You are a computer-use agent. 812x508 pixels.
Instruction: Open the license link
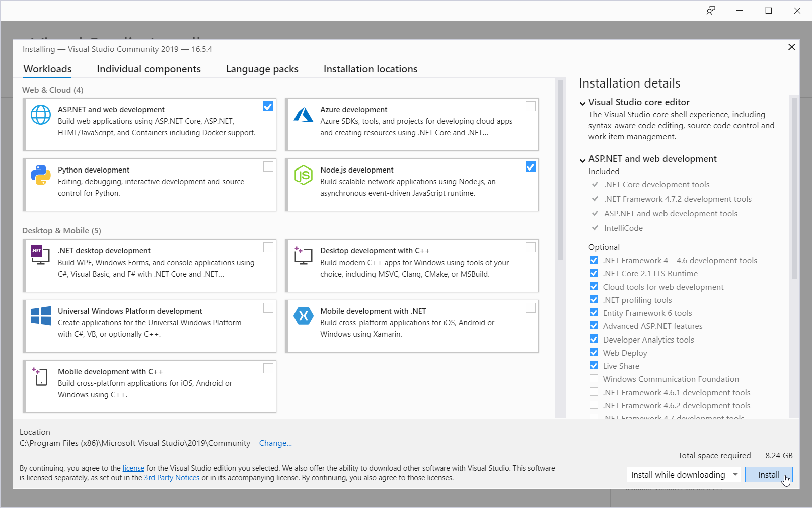point(133,468)
